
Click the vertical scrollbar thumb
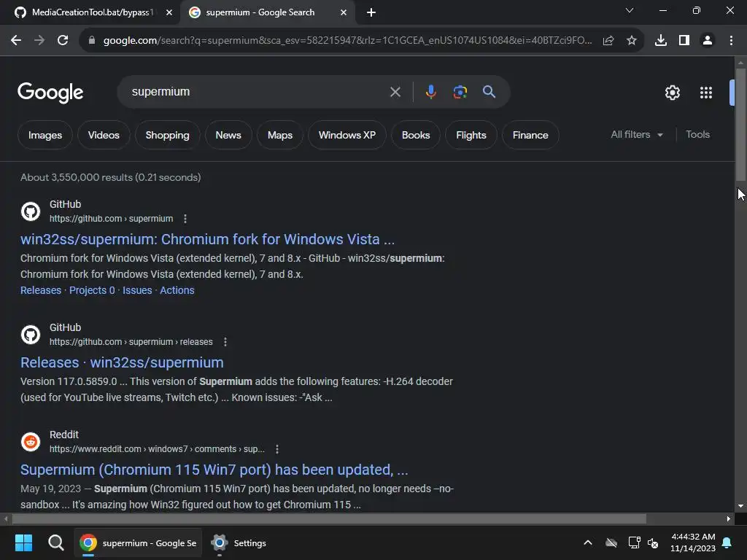[x=740, y=124]
